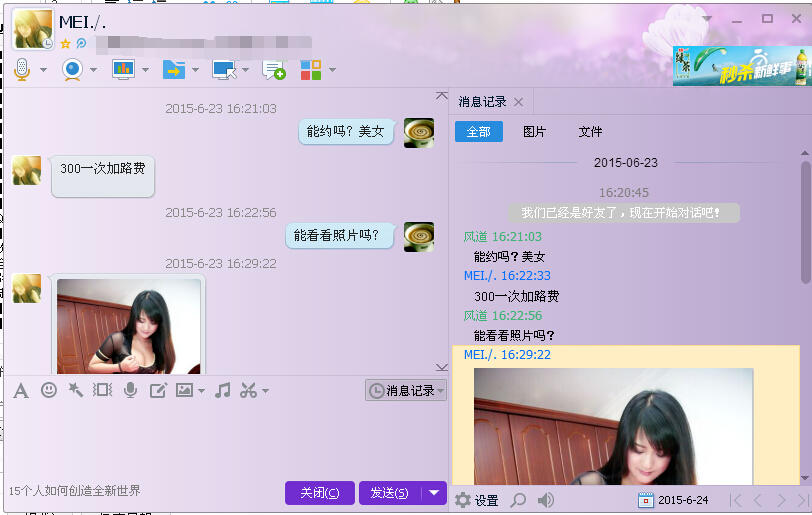
Task: Switch to the 全部 history tab
Action: click(478, 132)
